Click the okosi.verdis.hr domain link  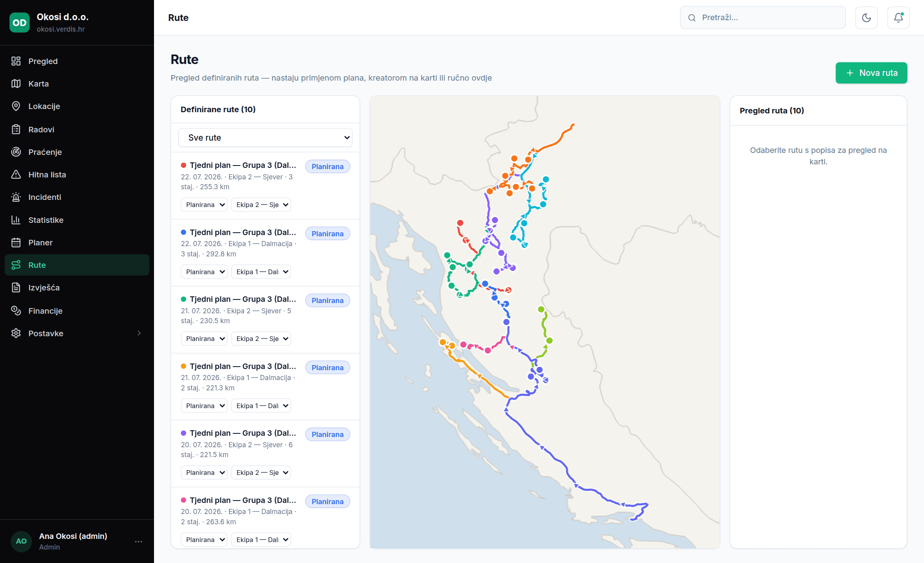click(x=61, y=29)
